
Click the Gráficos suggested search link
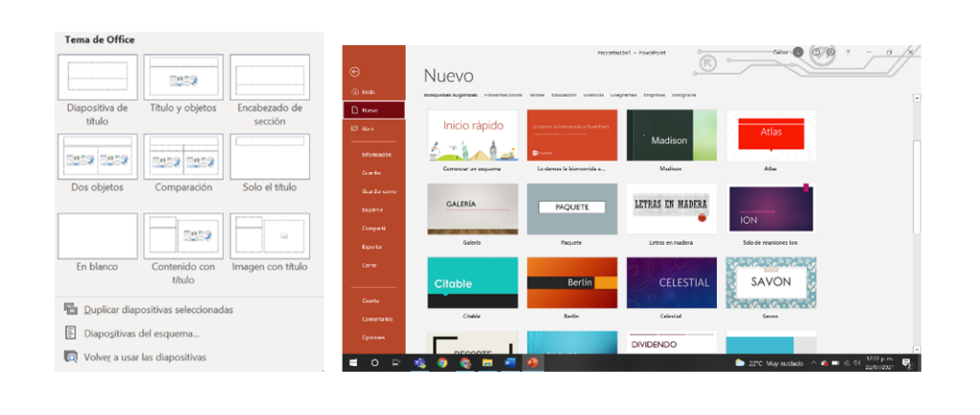(x=593, y=95)
